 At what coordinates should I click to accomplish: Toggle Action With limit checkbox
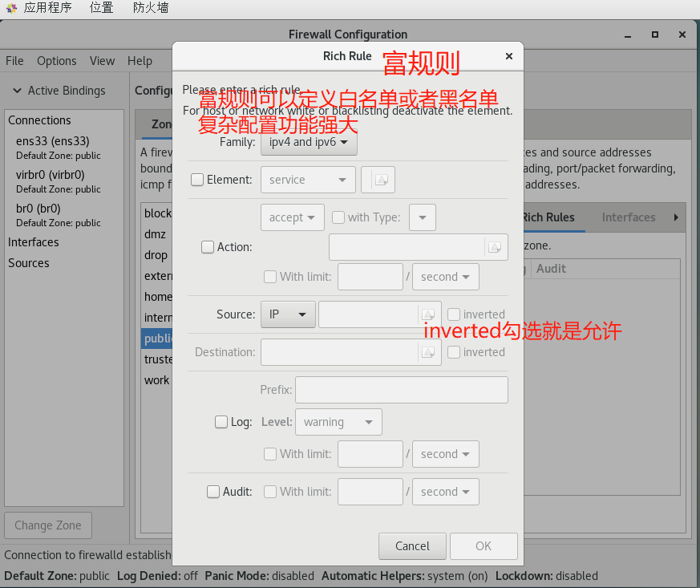(270, 277)
